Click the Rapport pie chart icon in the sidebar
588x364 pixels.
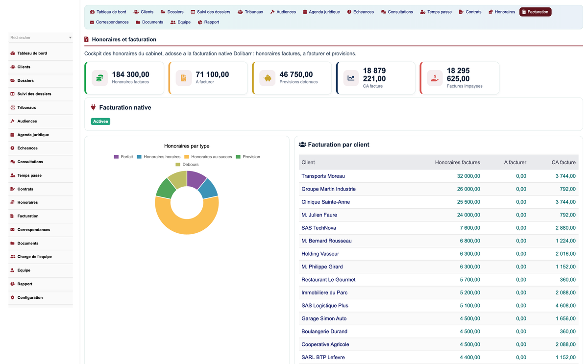click(13, 284)
